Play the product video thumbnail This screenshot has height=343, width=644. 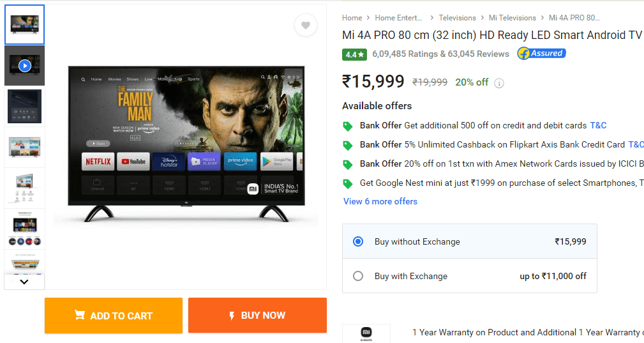pyautogui.click(x=25, y=65)
